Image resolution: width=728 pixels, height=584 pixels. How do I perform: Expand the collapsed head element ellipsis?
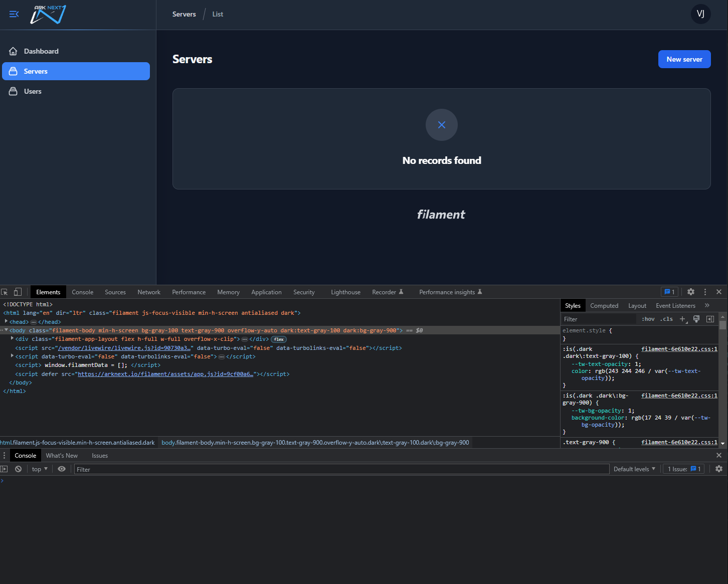tap(34, 322)
